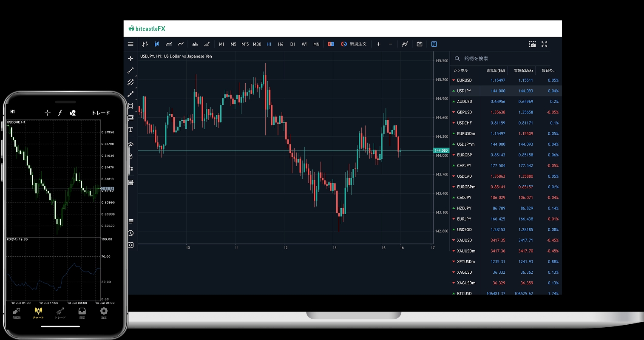
Task: Toggle drawing visibility with the eye icon
Action: (x=131, y=144)
